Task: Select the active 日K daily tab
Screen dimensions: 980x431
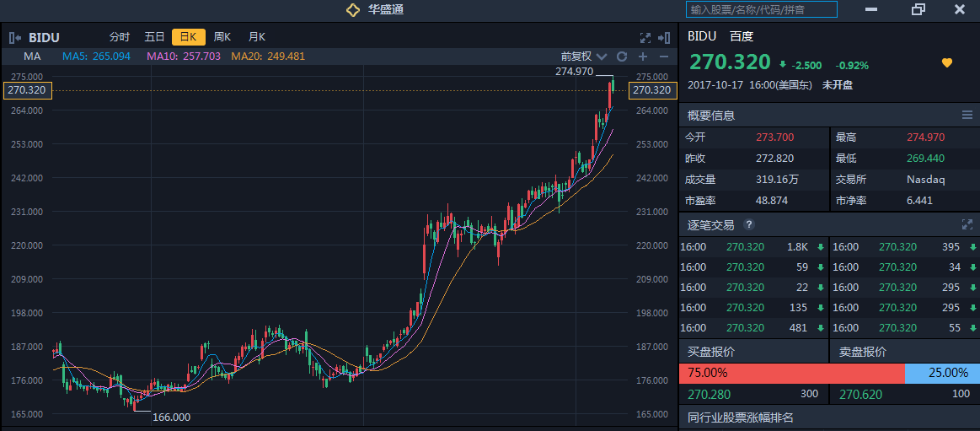Action: pos(189,37)
